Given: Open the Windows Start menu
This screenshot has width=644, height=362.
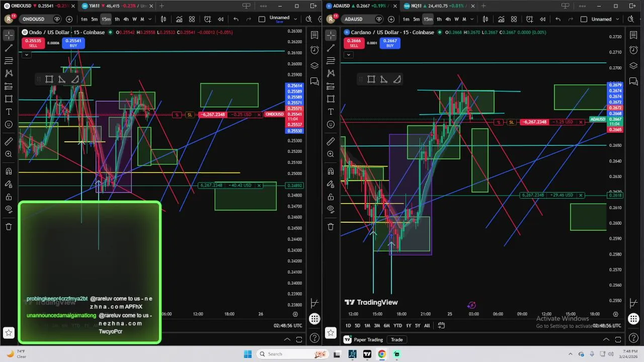Looking at the screenshot, I should coord(248,354).
